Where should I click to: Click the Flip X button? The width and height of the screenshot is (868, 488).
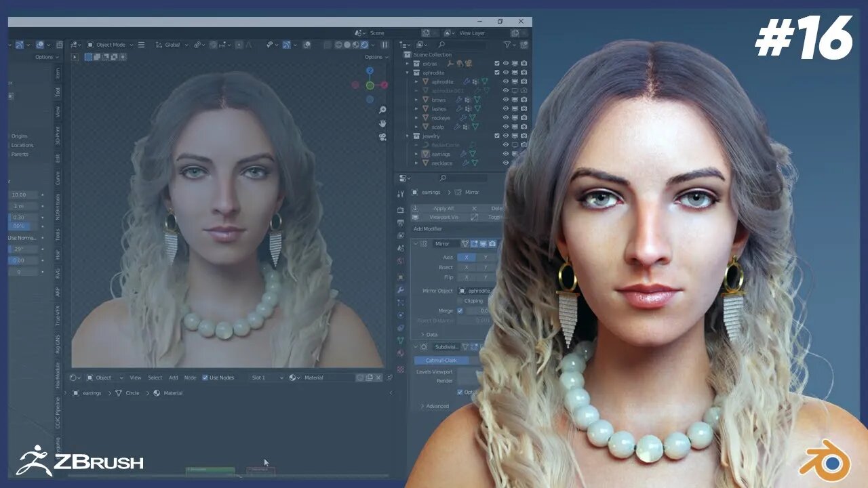467,277
